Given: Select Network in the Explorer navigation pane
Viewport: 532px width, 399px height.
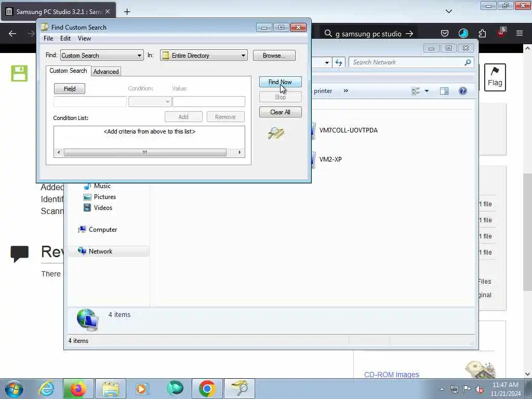Looking at the screenshot, I should [x=109, y=251].
